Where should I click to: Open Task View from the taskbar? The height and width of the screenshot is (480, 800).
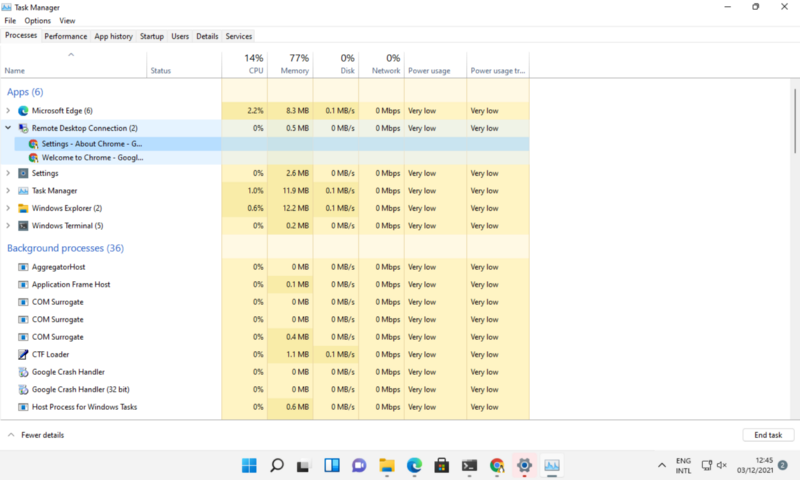pos(304,465)
